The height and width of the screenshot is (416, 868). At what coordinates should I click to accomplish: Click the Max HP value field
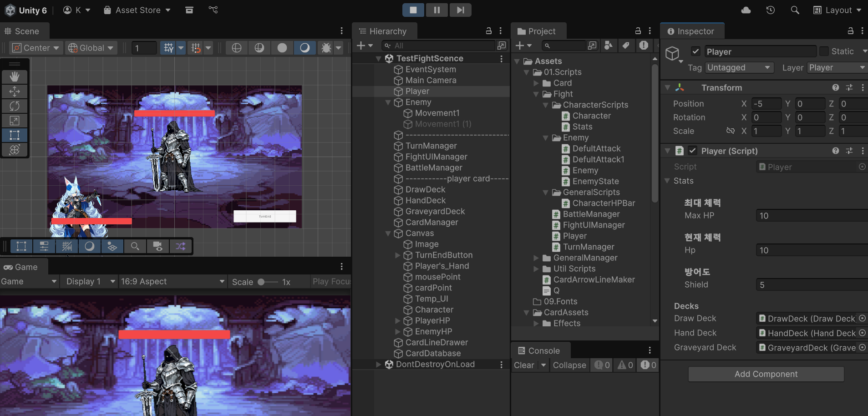point(812,216)
